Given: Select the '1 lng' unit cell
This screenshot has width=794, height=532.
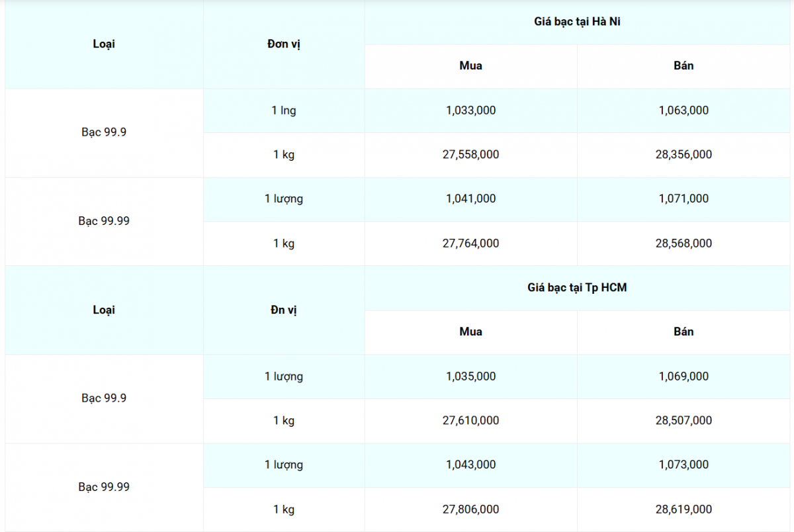Looking at the screenshot, I should tap(284, 111).
